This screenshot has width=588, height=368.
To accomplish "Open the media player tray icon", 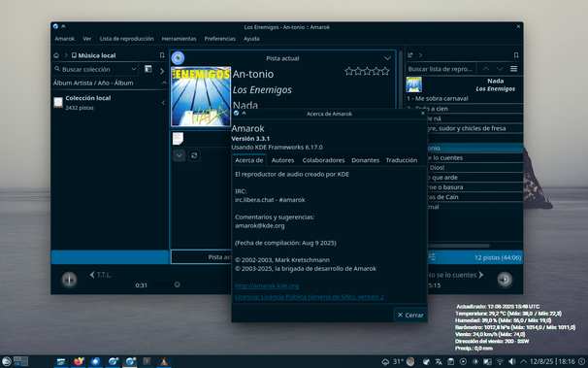I will click(463, 361).
